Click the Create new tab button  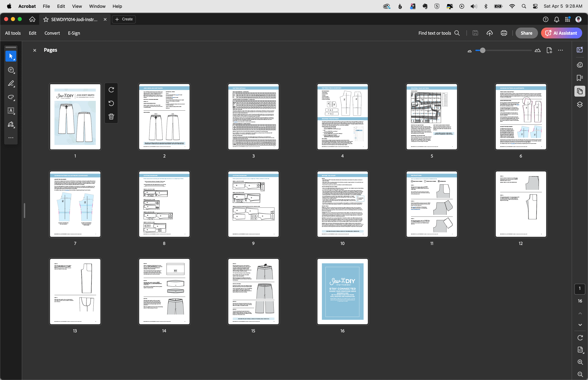point(124,19)
